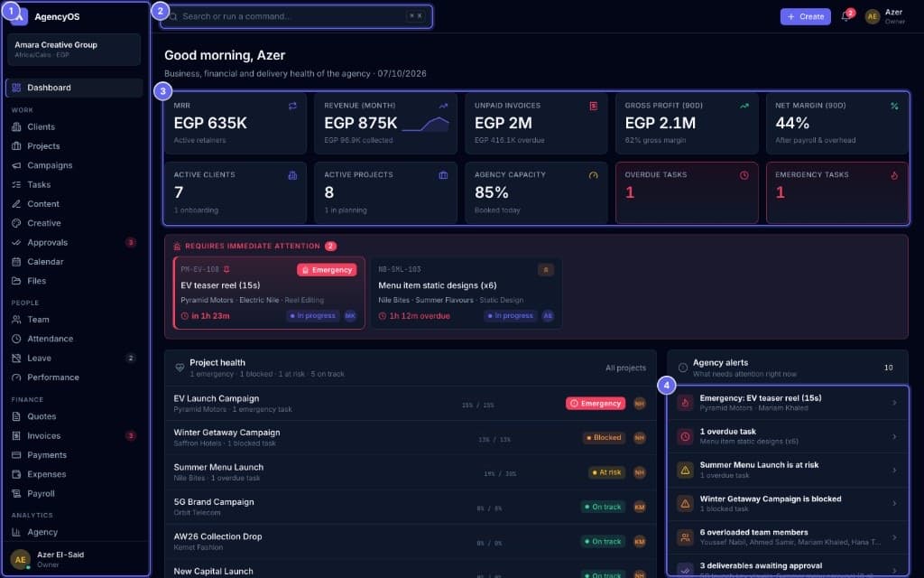Open the notifications bell

(845, 16)
